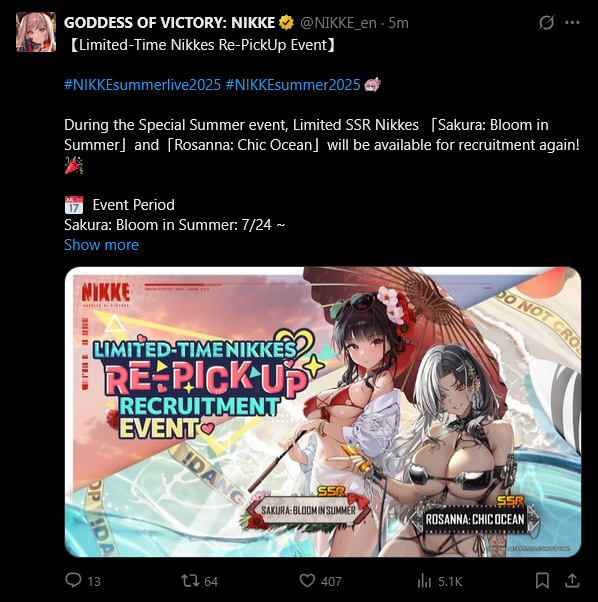Open the #NIKKEsummer2025 hashtag
The image size is (598, 602).
pyautogui.click(x=293, y=84)
